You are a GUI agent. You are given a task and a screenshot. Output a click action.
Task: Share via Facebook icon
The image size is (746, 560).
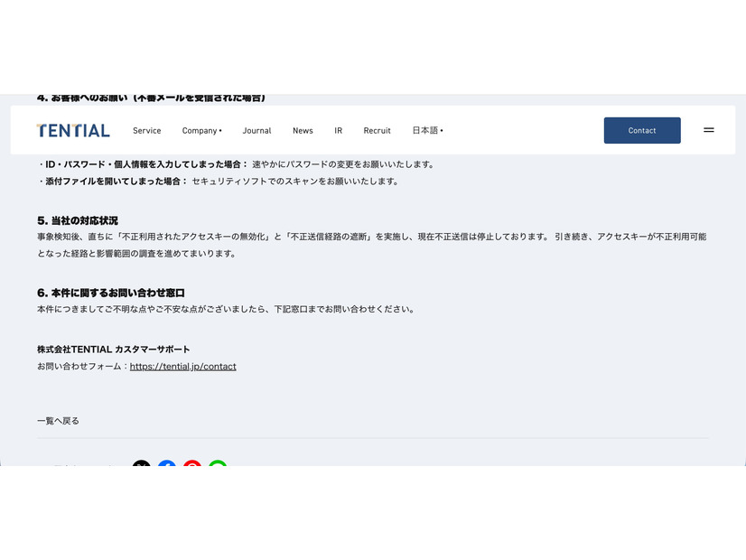coord(167,463)
